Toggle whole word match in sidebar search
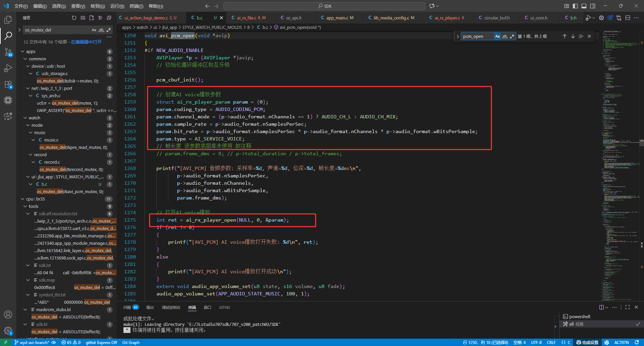 [101, 30]
